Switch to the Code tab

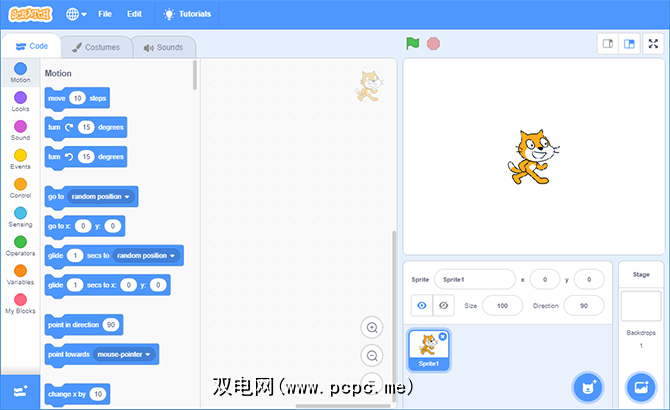[x=32, y=46]
